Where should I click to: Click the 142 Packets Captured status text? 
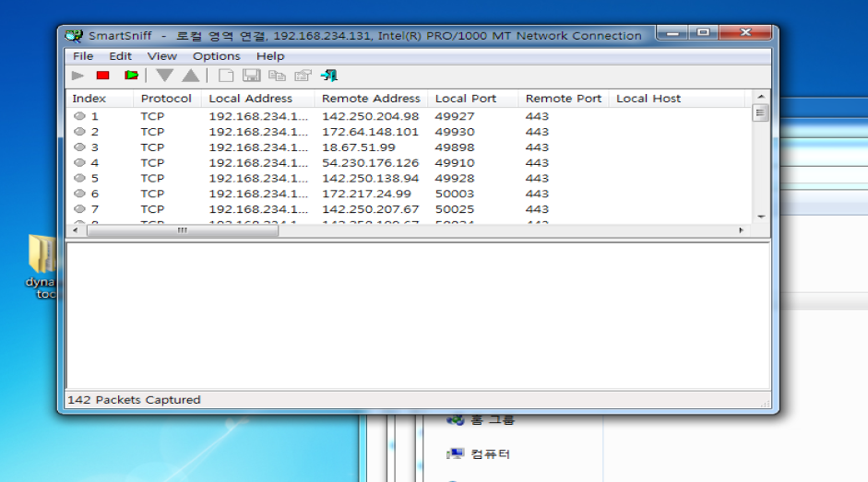134,400
